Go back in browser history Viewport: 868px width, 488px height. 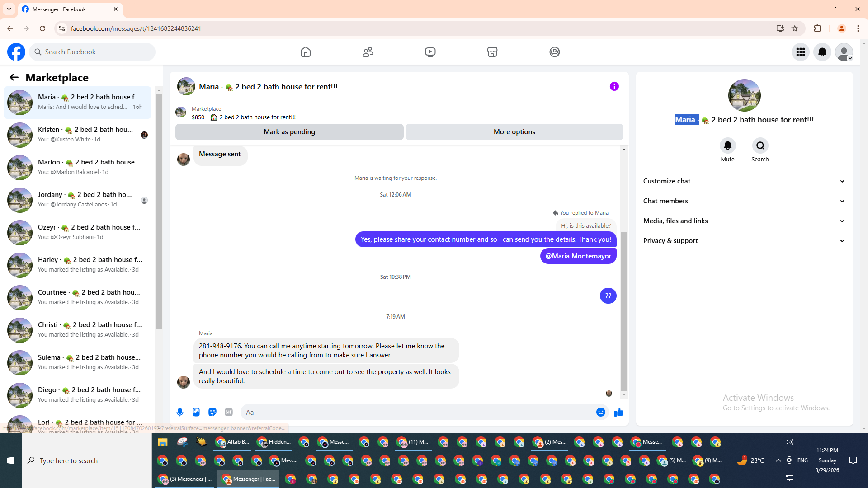[x=10, y=28]
